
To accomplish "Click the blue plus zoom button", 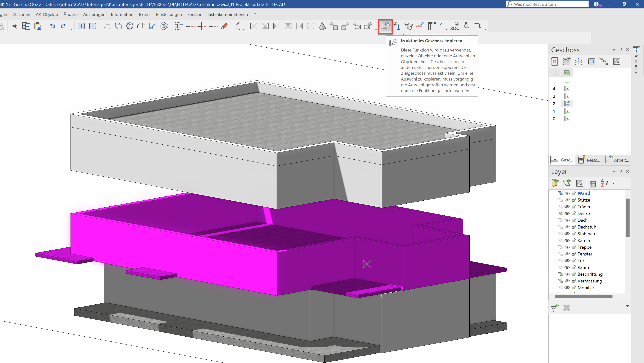I will 81,26.
